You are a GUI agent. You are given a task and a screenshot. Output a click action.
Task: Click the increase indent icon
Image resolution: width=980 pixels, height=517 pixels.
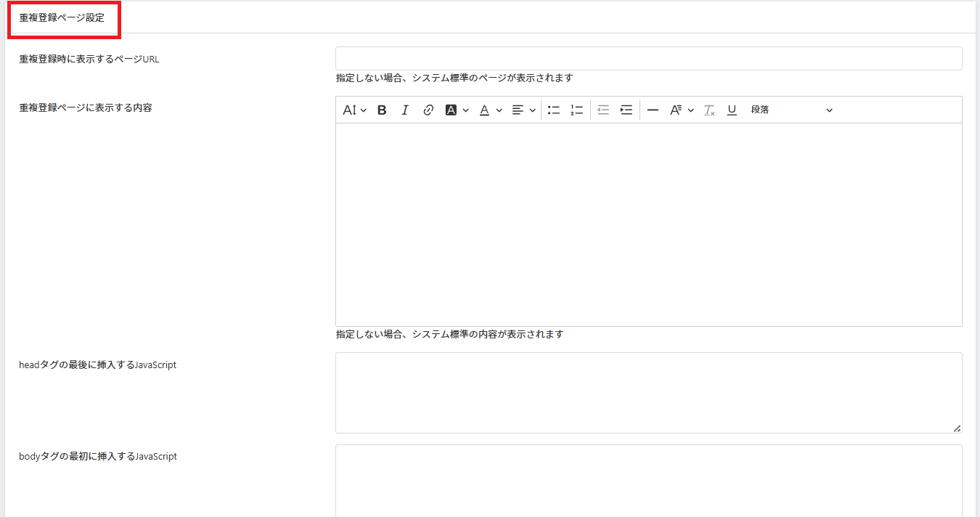626,110
